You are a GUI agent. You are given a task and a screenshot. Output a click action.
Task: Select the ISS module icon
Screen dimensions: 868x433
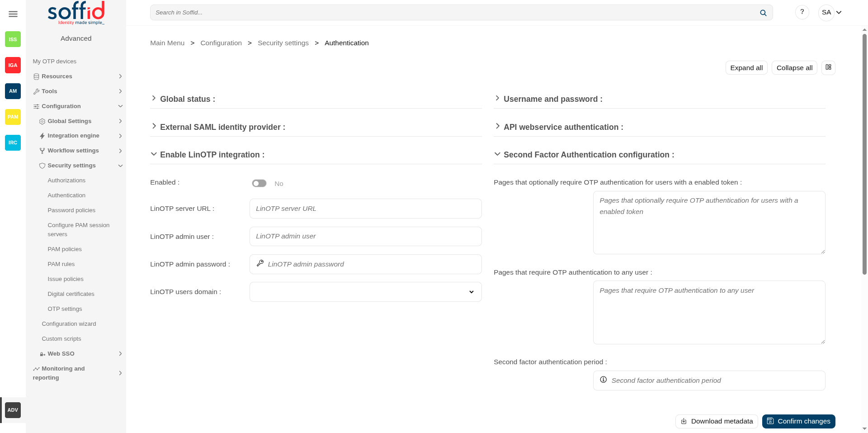tap(13, 39)
